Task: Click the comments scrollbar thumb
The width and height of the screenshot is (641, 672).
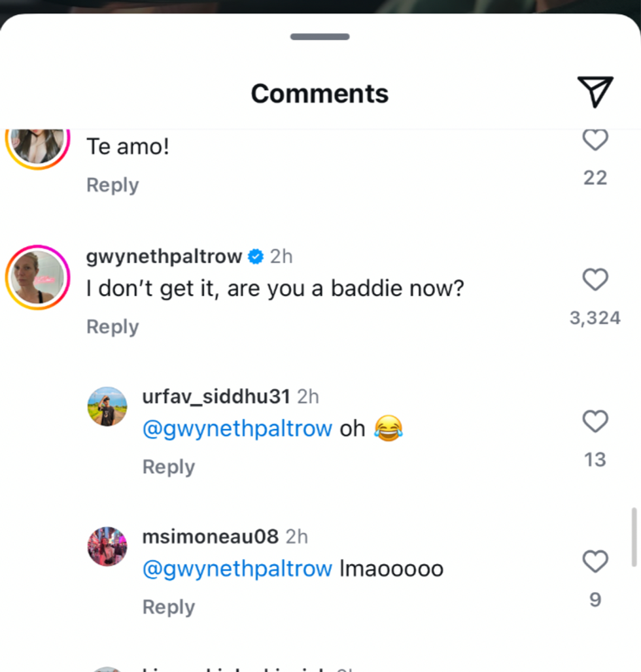Action: point(633,537)
